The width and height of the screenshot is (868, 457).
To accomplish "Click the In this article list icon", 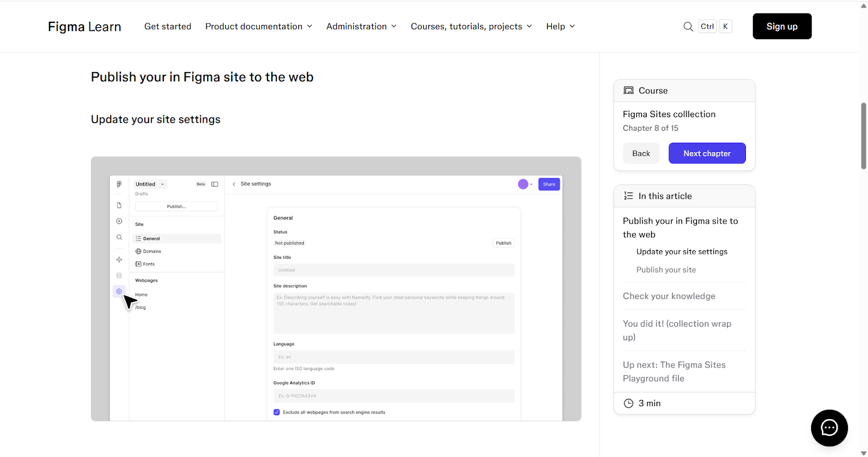I will 628,196.
